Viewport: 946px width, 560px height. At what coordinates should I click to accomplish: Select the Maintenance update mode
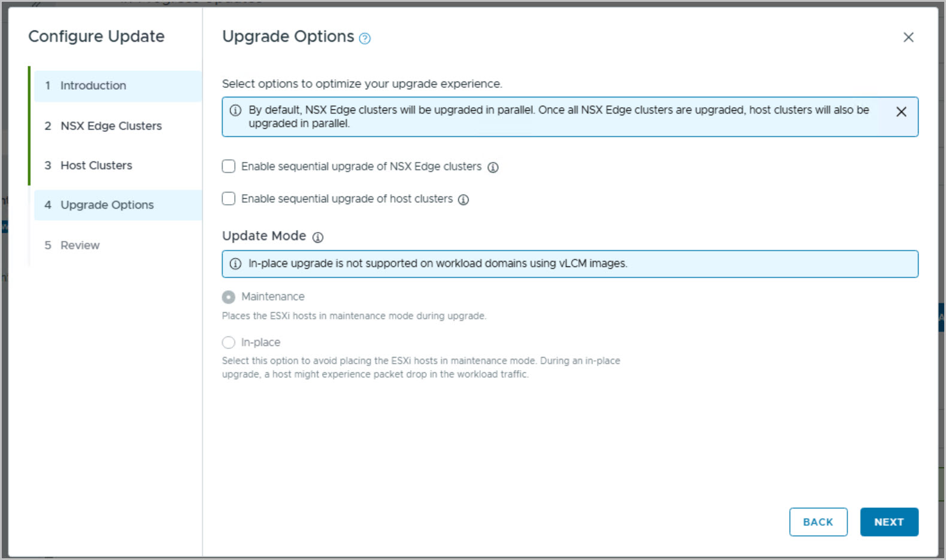[229, 297]
